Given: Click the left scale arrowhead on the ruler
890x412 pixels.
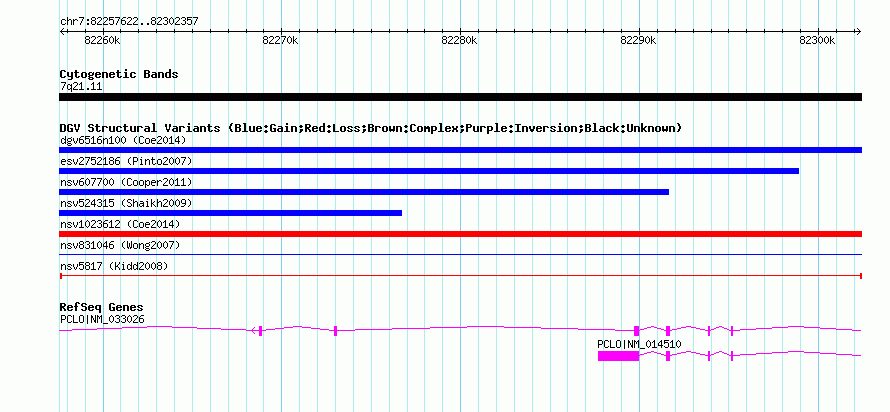Looking at the screenshot, I should (x=63, y=31).
